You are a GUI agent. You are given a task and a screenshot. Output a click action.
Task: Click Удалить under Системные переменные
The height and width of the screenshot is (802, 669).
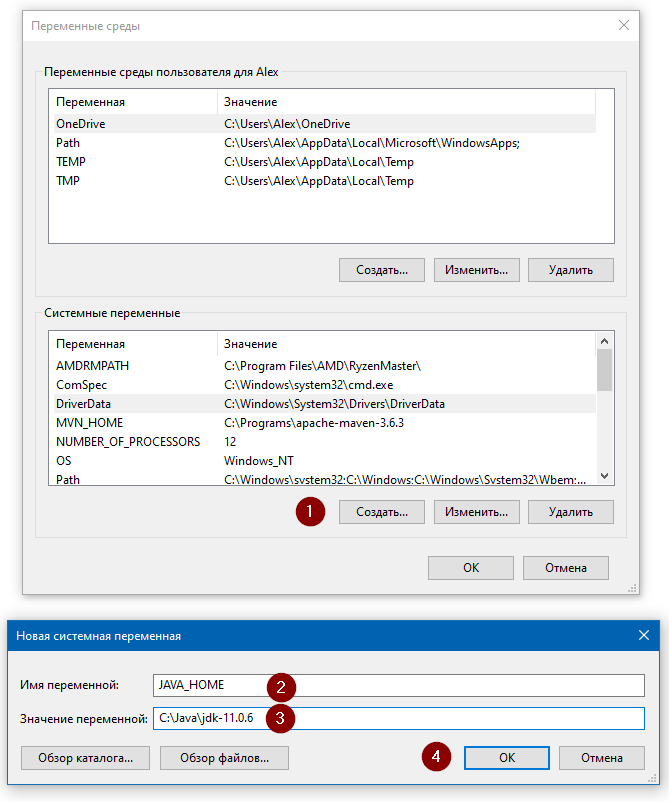pos(570,512)
